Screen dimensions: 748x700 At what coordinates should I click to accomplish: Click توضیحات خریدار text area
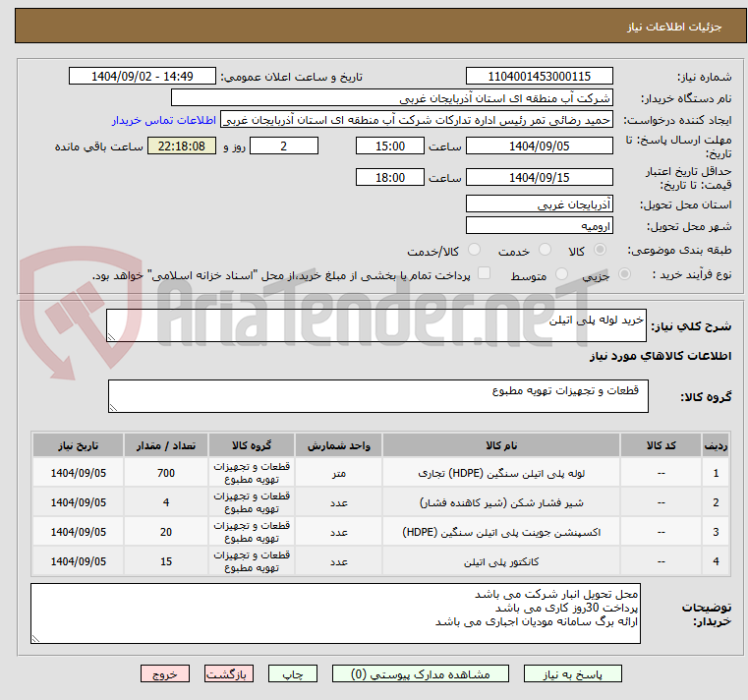[335, 613]
